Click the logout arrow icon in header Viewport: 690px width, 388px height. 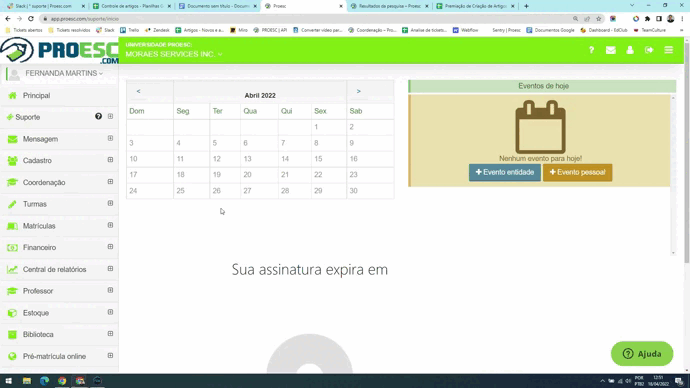[x=649, y=50]
